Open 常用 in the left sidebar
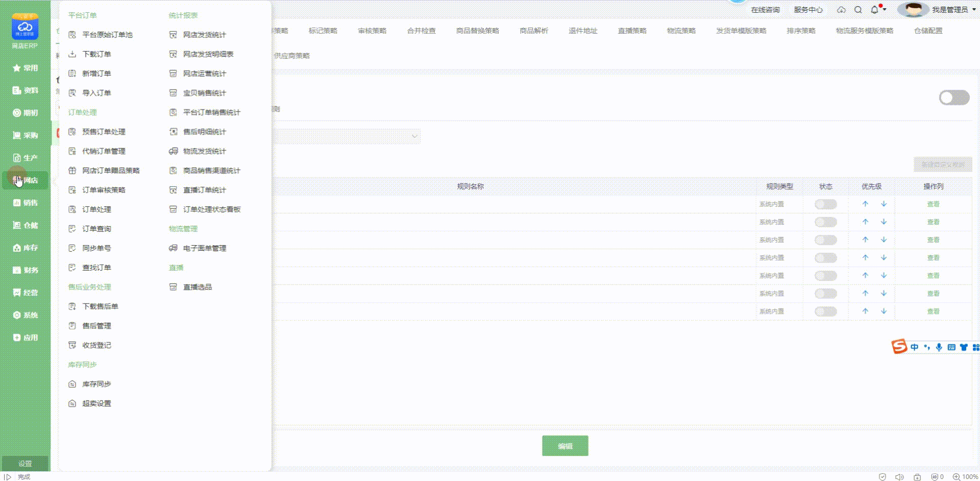 [25, 68]
